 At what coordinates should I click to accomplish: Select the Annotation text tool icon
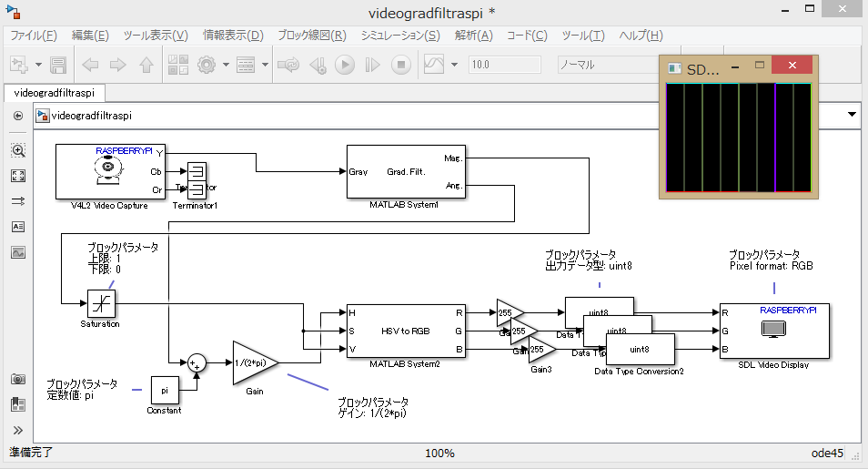click(x=18, y=227)
